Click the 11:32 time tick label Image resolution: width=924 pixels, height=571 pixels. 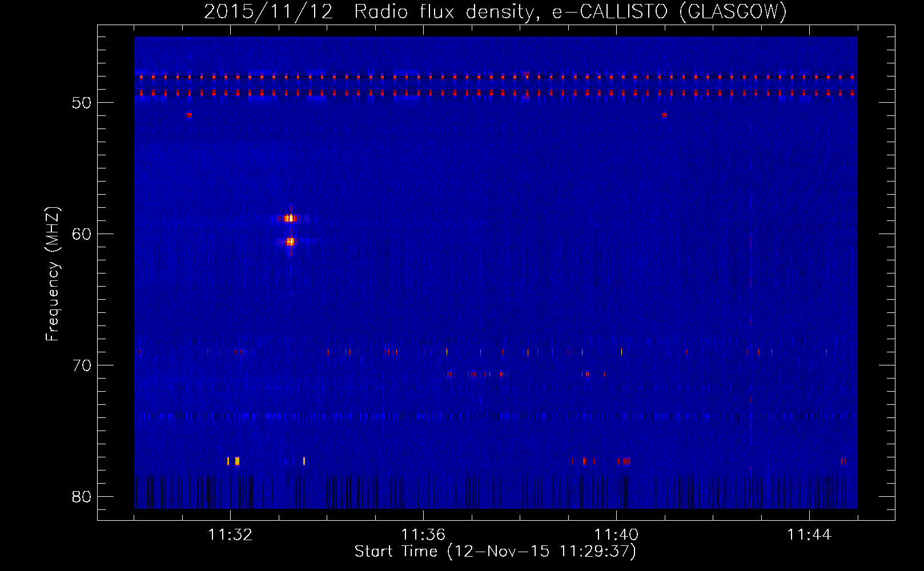coord(230,535)
